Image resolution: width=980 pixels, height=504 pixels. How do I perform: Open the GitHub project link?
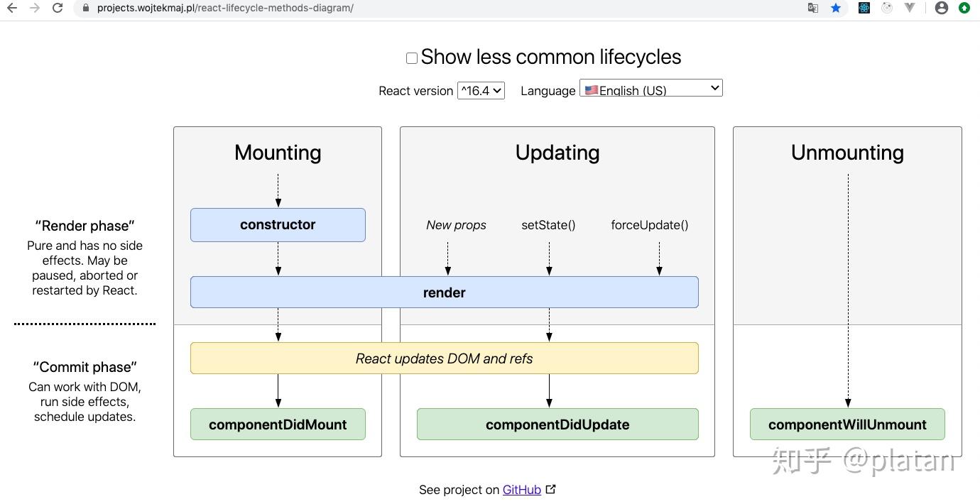522,490
